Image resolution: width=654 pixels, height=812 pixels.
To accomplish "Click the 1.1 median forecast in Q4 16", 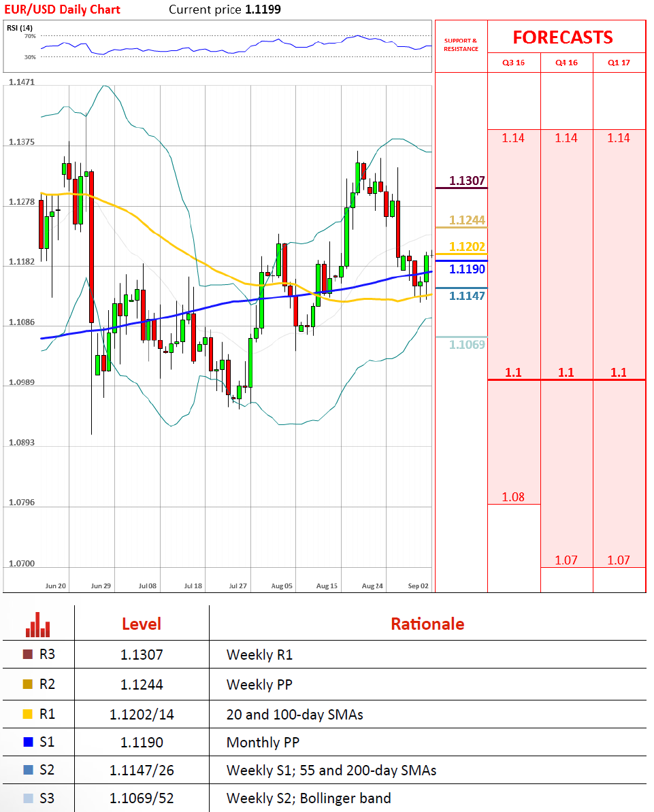I will [x=566, y=373].
